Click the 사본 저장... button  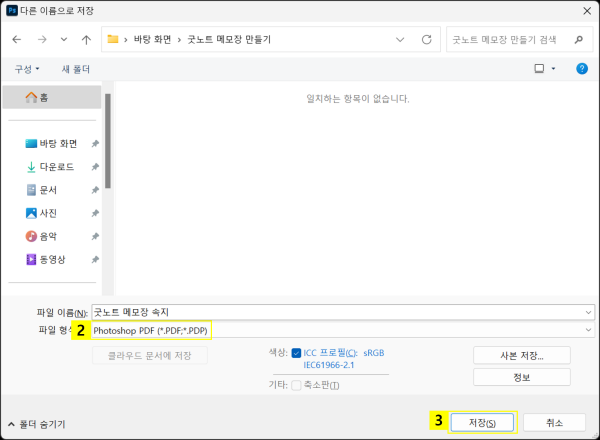[x=522, y=355]
